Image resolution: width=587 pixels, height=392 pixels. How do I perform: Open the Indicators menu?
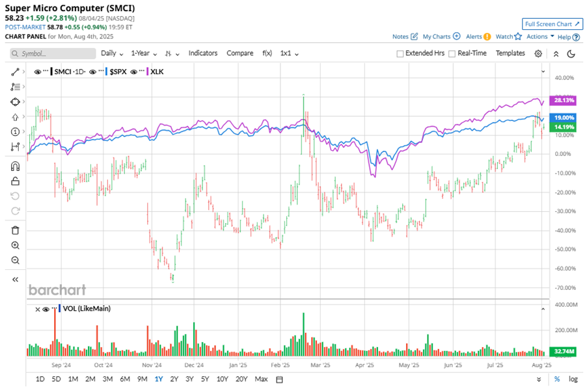click(203, 53)
